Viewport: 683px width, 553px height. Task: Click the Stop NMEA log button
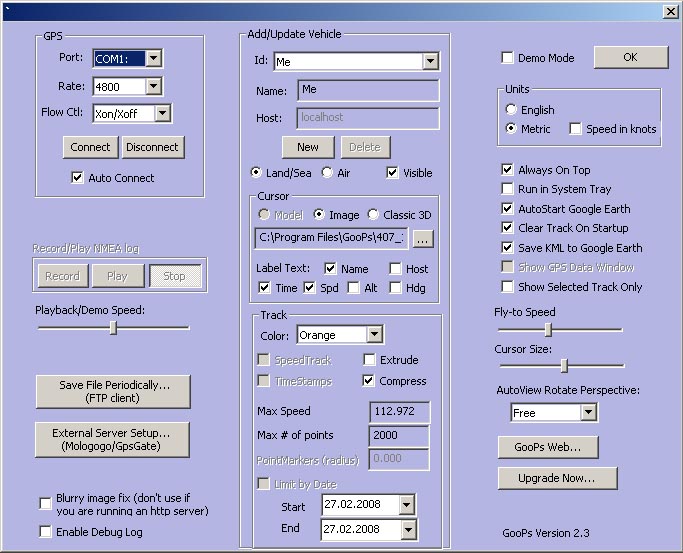click(175, 276)
